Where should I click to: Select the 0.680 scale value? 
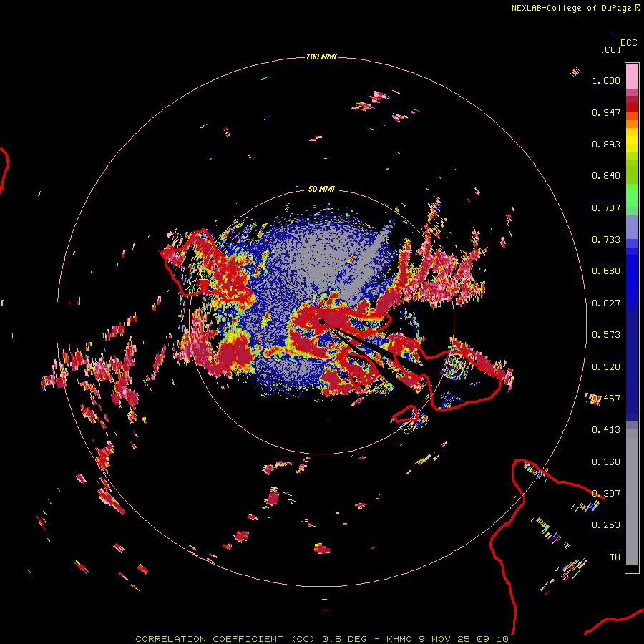coord(606,271)
